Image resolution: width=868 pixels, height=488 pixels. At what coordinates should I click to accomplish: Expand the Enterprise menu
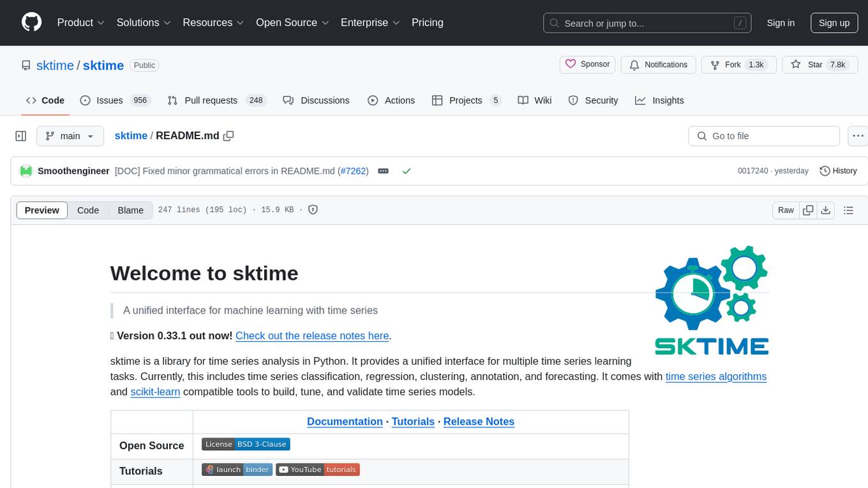point(370,22)
